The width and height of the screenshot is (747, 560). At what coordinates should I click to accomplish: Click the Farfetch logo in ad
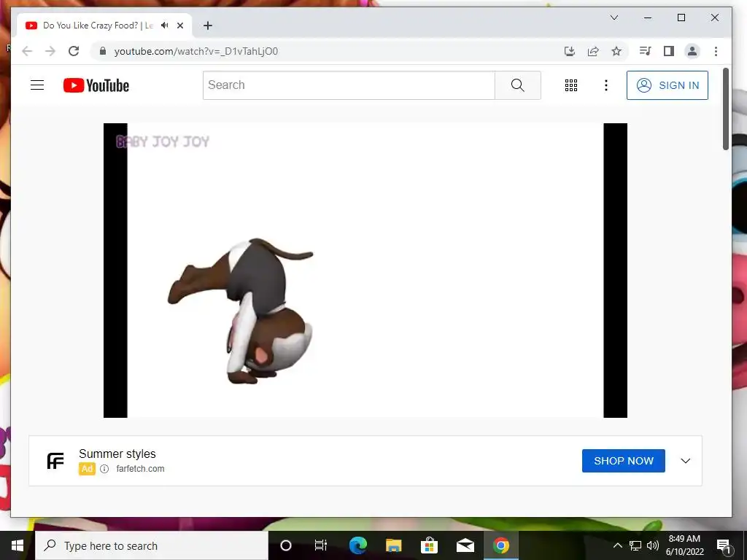(x=55, y=461)
